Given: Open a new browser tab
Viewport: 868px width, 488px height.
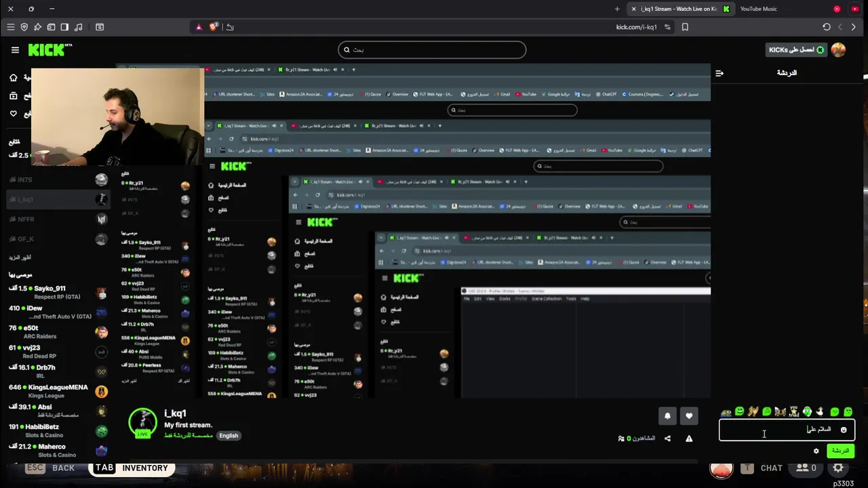Looking at the screenshot, I should click(617, 9).
